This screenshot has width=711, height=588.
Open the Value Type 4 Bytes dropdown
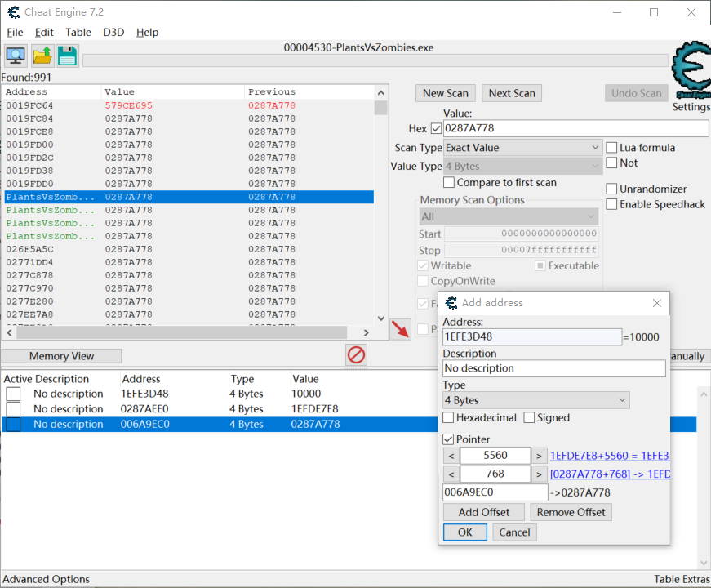[x=522, y=167]
